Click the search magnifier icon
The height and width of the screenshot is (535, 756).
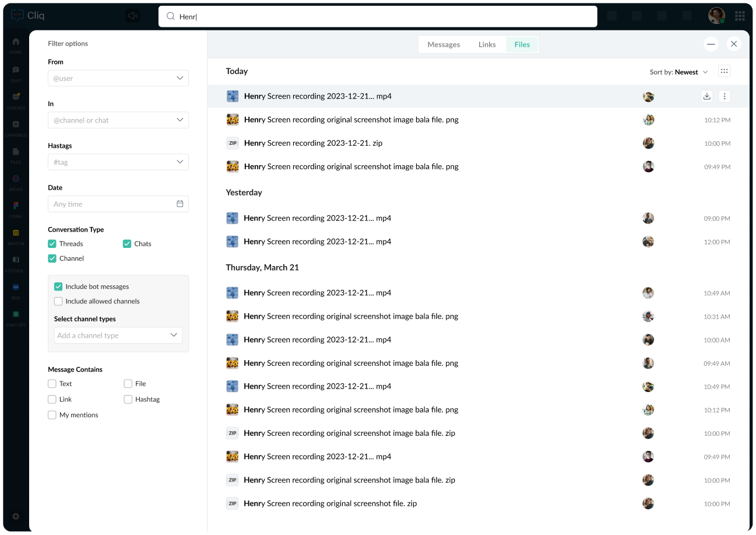[171, 16]
